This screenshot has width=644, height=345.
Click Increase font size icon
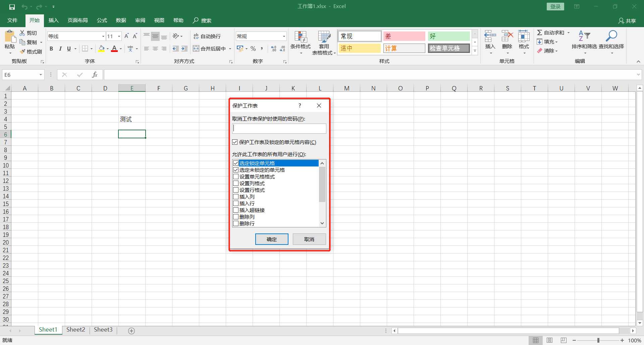(126, 36)
